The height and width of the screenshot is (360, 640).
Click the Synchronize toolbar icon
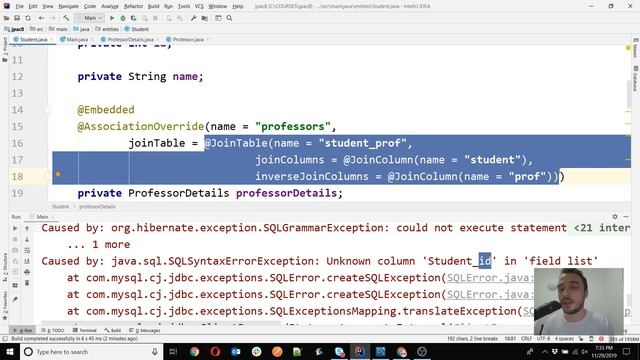28,18
